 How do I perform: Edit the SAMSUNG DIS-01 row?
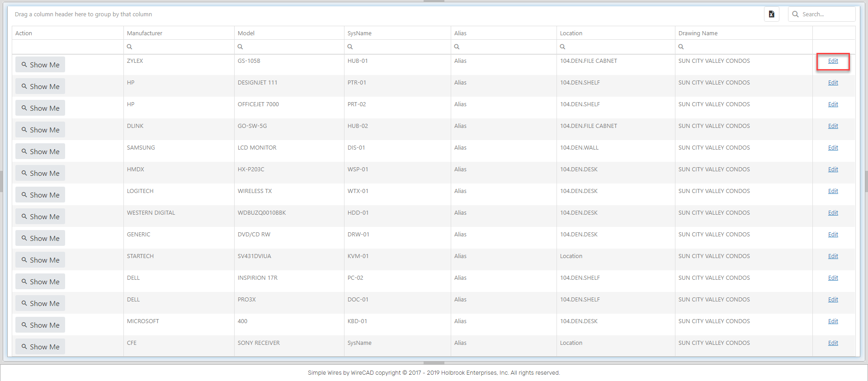833,148
